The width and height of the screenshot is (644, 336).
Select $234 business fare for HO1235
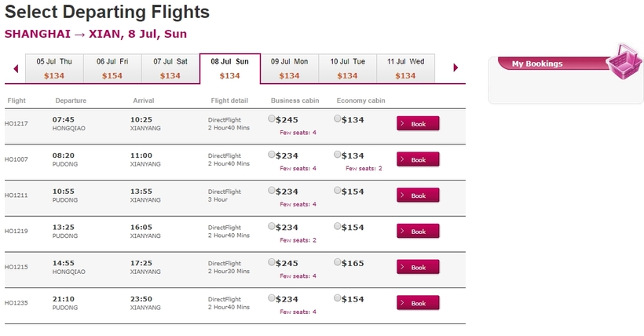click(272, 298)
